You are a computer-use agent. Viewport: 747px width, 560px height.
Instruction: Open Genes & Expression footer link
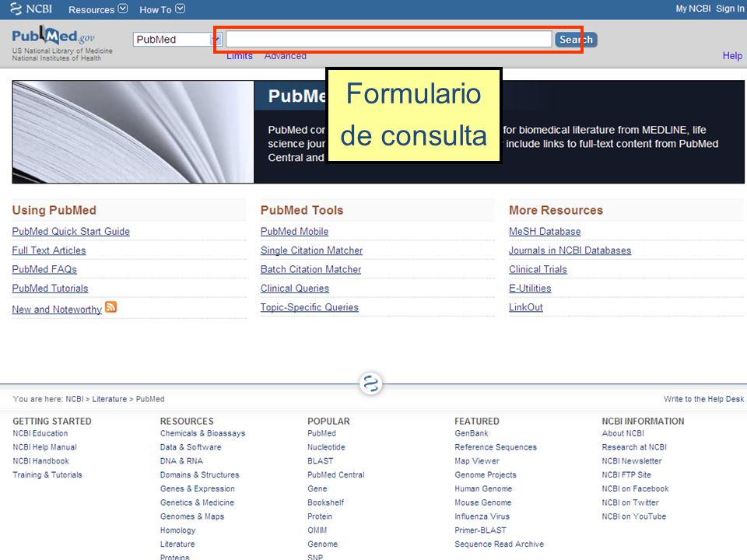tap(197, 488)
